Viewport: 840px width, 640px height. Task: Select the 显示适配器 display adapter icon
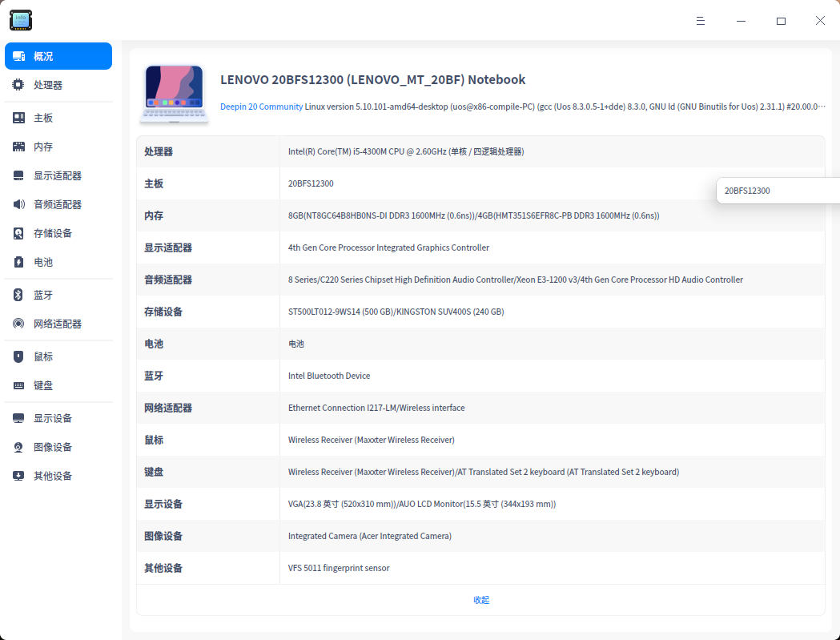point(18,175)
